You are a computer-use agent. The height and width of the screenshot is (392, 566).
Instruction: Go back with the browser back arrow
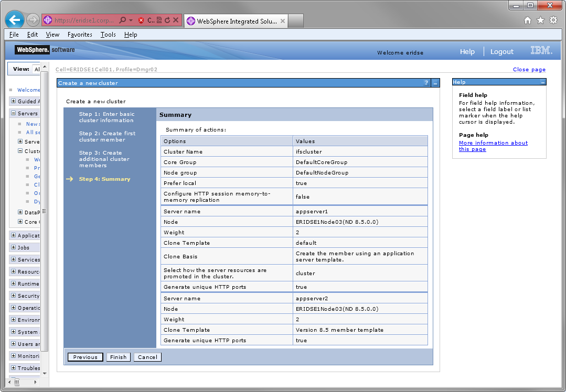click(15, 20)
